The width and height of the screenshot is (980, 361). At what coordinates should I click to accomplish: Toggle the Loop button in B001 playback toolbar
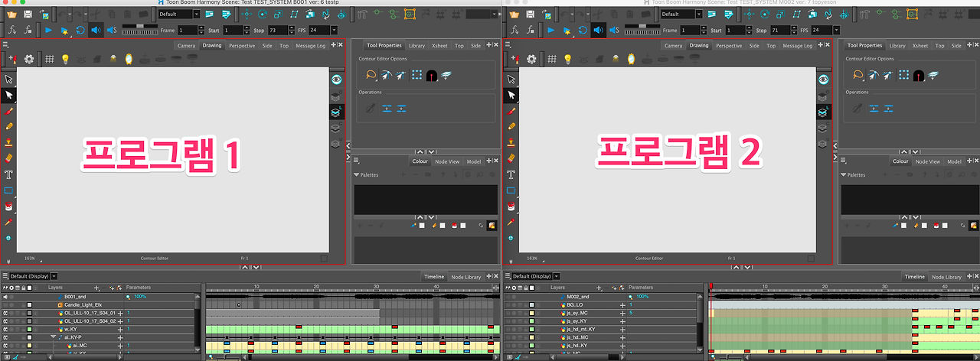point(80,30)
